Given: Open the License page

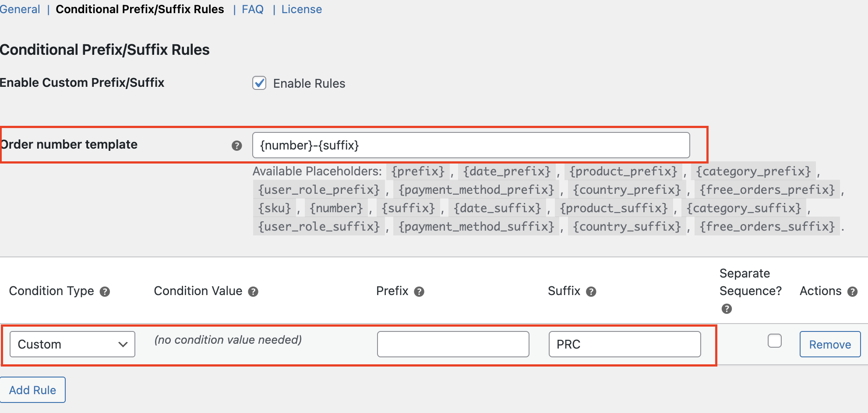Looking at the screenshot, I should [301, 9].
